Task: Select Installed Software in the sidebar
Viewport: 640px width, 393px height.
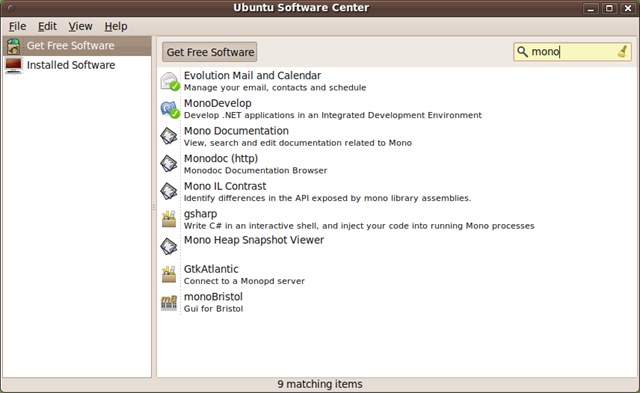Action: tap(77, 65)
